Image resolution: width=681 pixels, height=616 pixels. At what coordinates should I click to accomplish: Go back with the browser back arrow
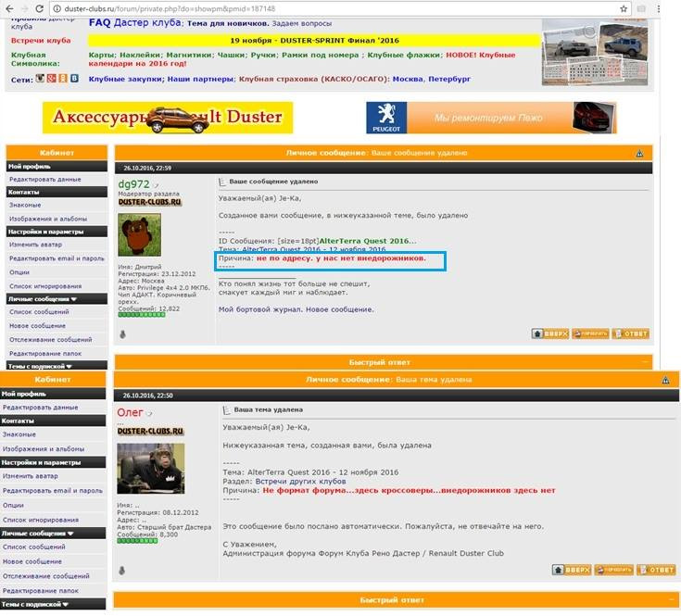pos(9,8)
